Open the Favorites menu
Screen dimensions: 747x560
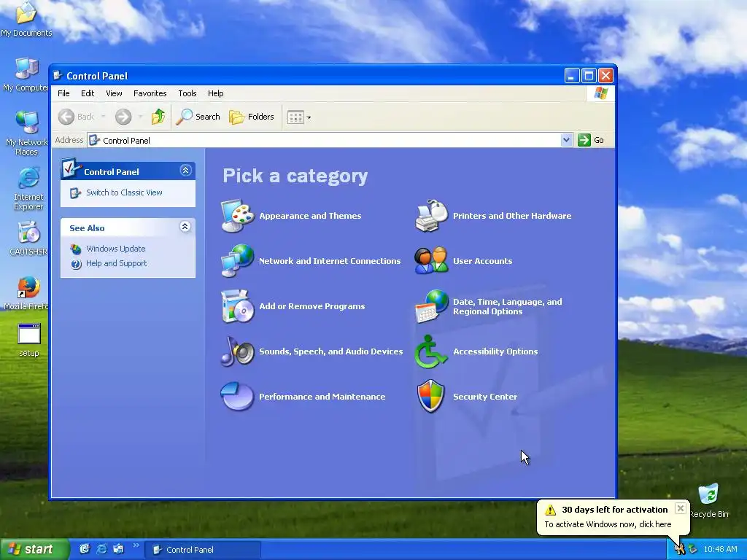[x=150, y=93]
